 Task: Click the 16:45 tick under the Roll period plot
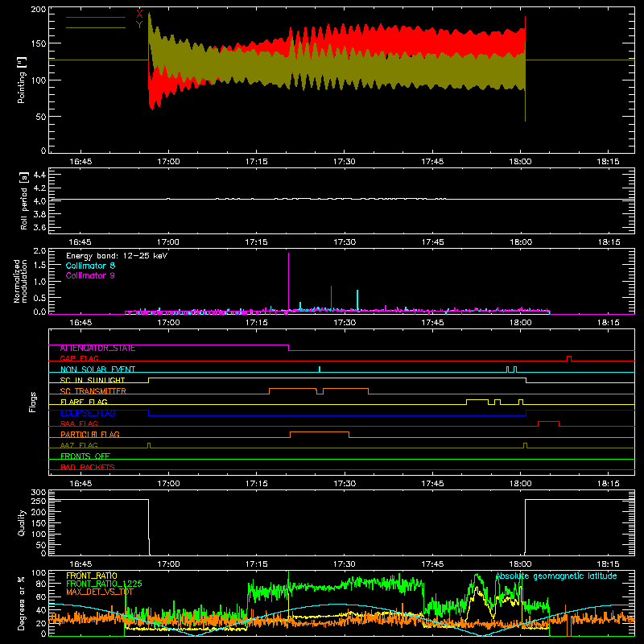pyautogui.click(x=80, y=242)
